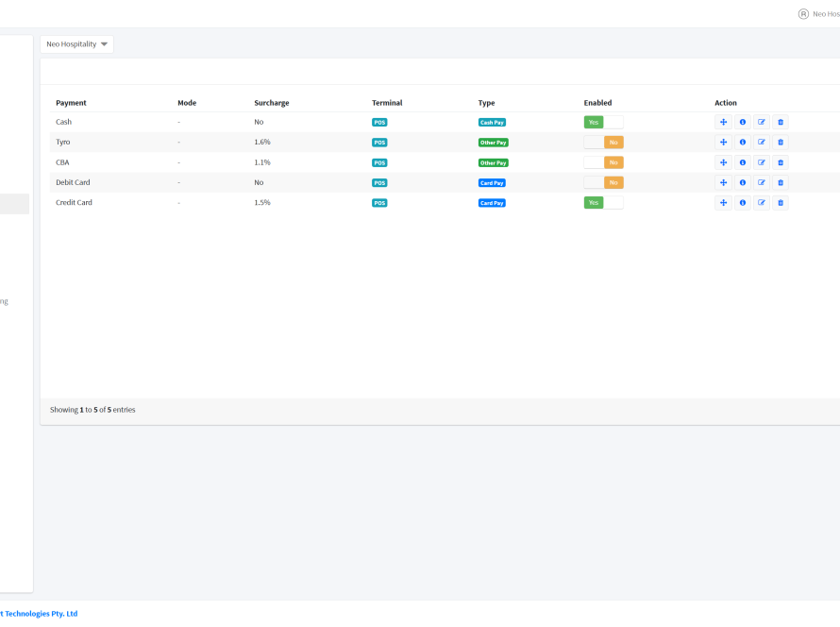Delete the Cash payment row

point(781,122)
